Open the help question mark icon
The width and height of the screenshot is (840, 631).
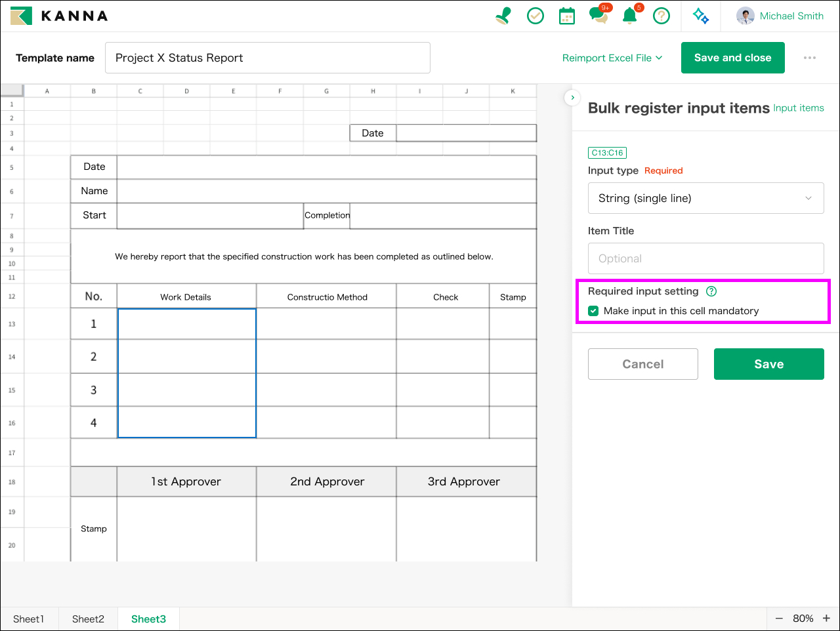(x=661, y=16)
